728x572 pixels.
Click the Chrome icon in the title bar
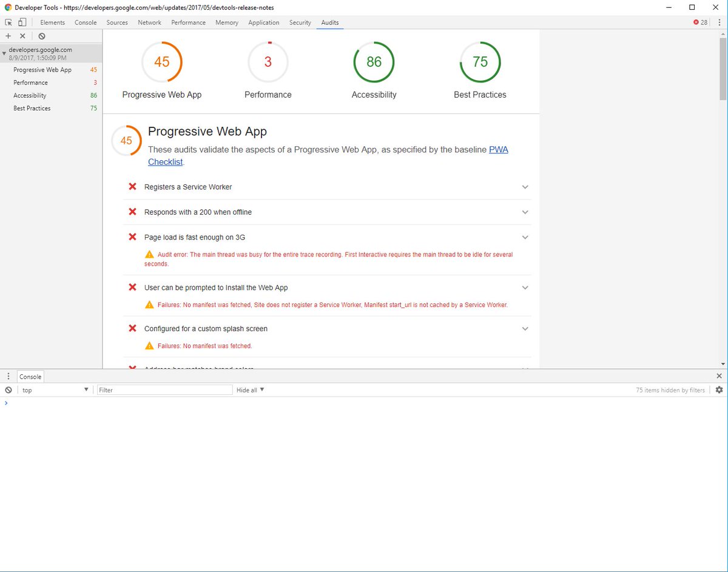[8, 7]
